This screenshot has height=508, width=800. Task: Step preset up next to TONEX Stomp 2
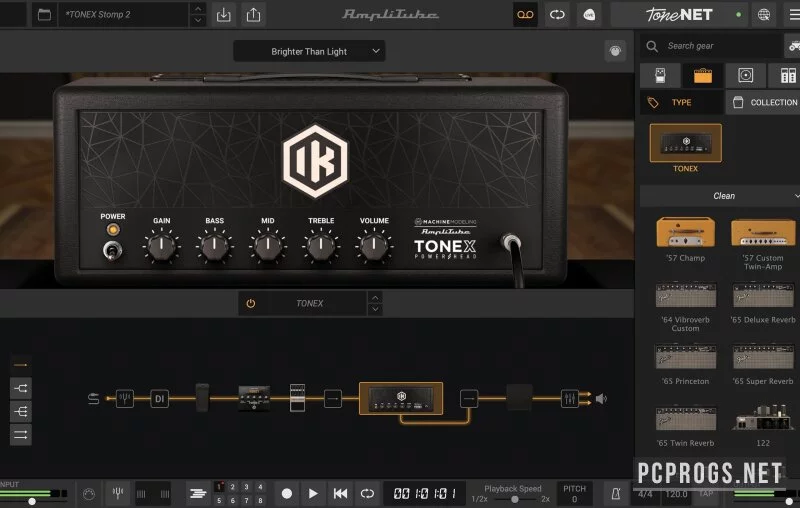(198, 9)
